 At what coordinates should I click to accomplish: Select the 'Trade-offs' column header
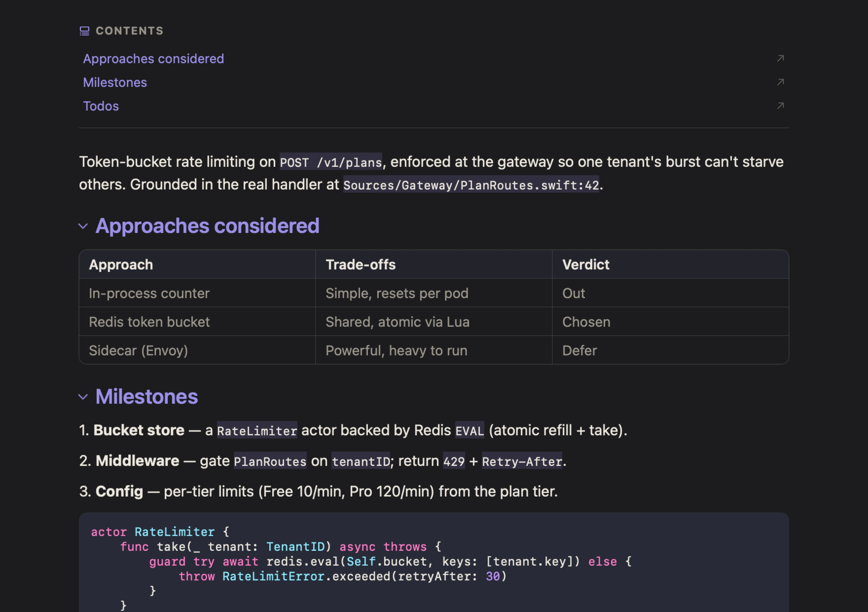coord(434,265)
